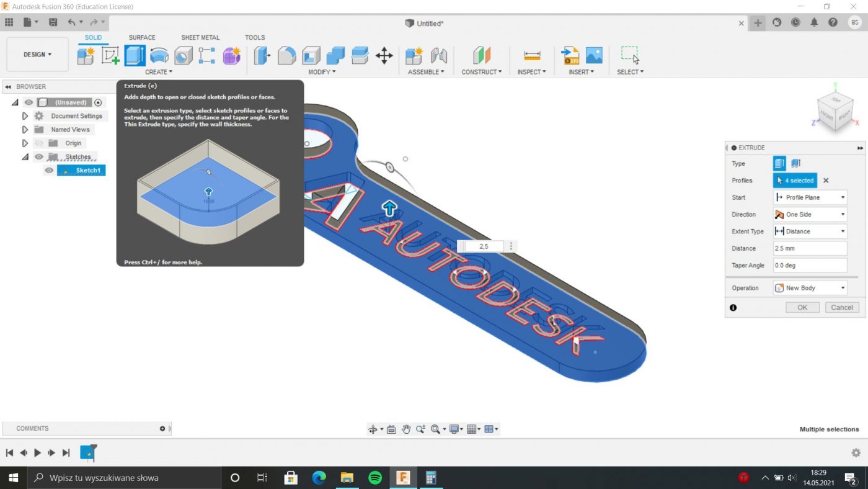The image size is (868, 489).
Task: Open the Measure tool under Inspect
Action: [532, 56]
